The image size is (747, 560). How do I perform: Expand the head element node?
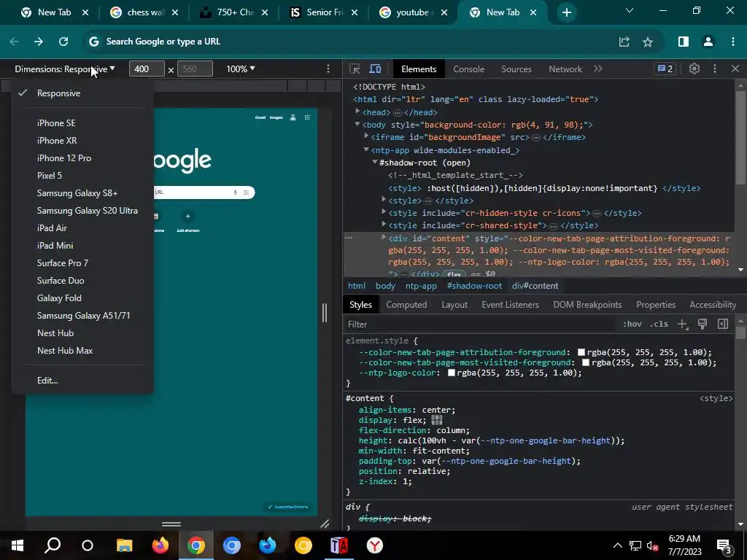357,112
